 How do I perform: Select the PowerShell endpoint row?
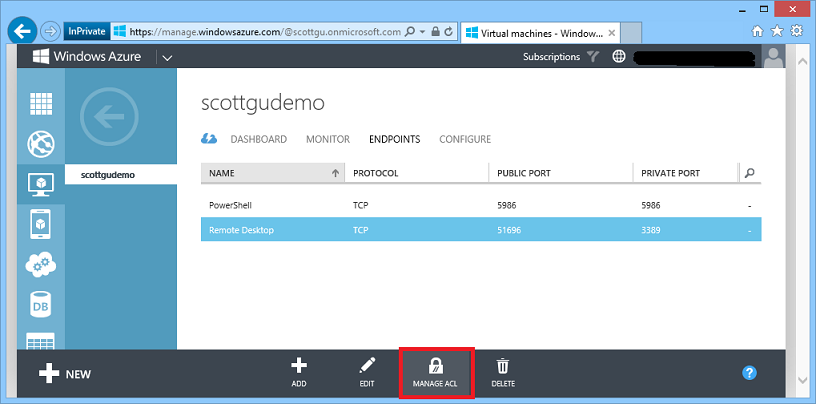[x=481, y=206]
